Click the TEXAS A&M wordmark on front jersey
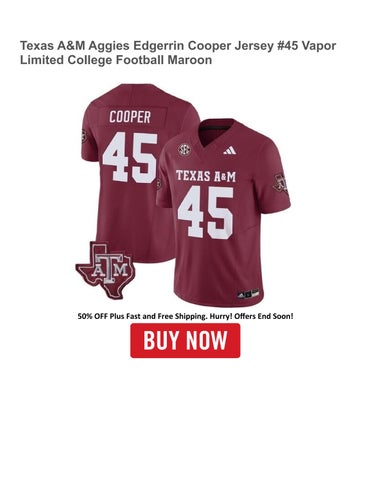 click(x=206, y=176)
